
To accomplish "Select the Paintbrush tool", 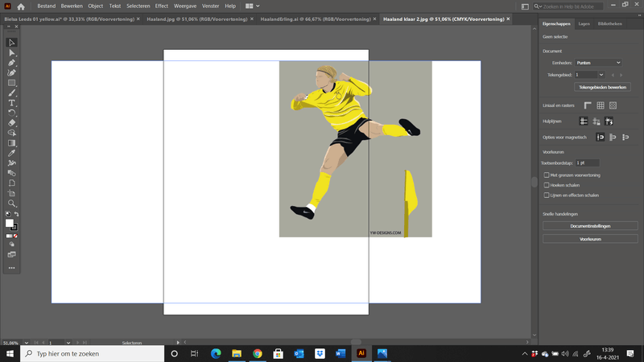I will coord(11,93).
